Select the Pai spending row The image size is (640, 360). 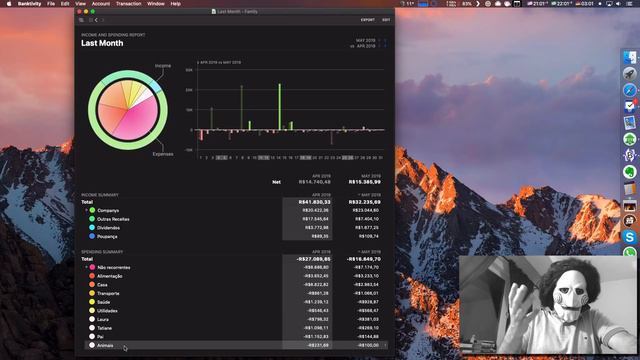(x=235, y=337)
